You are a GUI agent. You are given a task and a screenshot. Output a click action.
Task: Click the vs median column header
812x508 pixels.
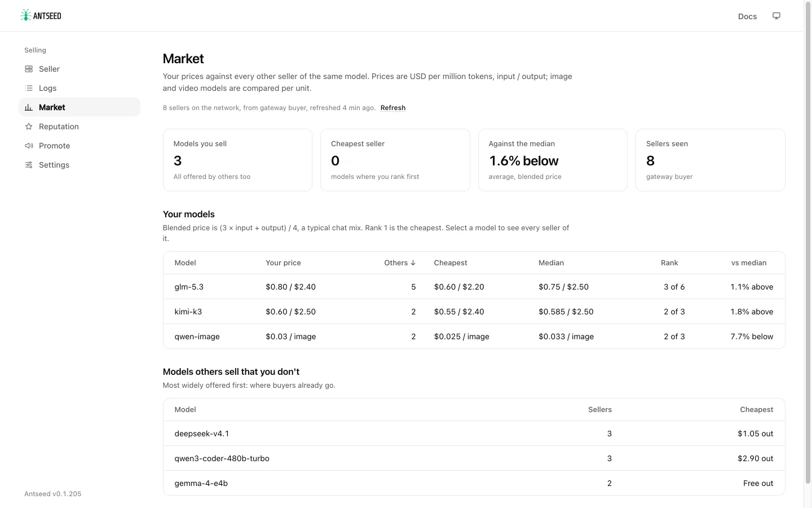click(x=749, y=263)
